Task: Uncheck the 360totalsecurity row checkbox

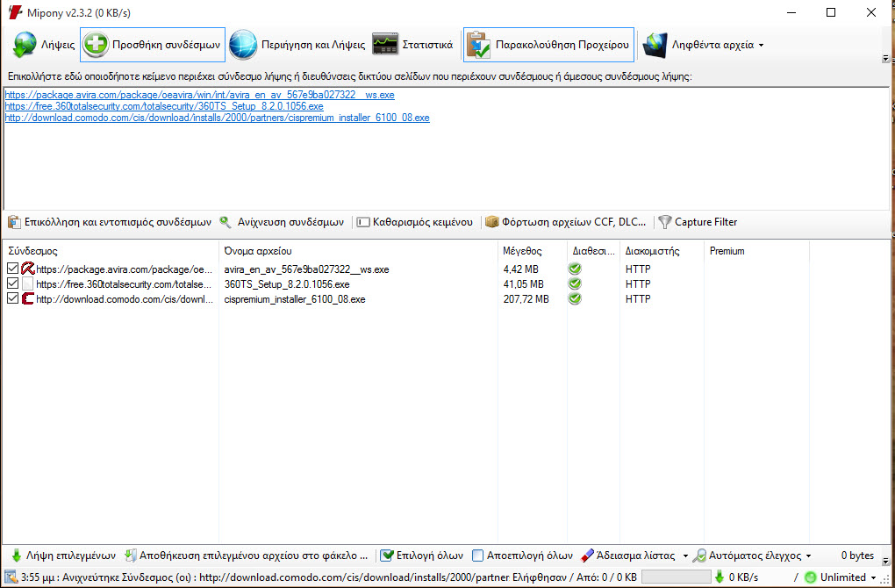Action: pyautogui.click(x=12, y=283)
